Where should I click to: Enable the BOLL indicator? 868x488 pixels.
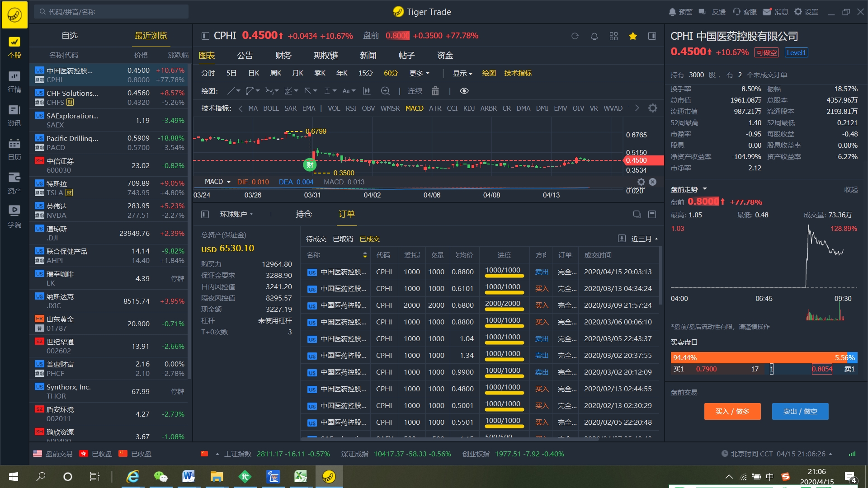271,108
